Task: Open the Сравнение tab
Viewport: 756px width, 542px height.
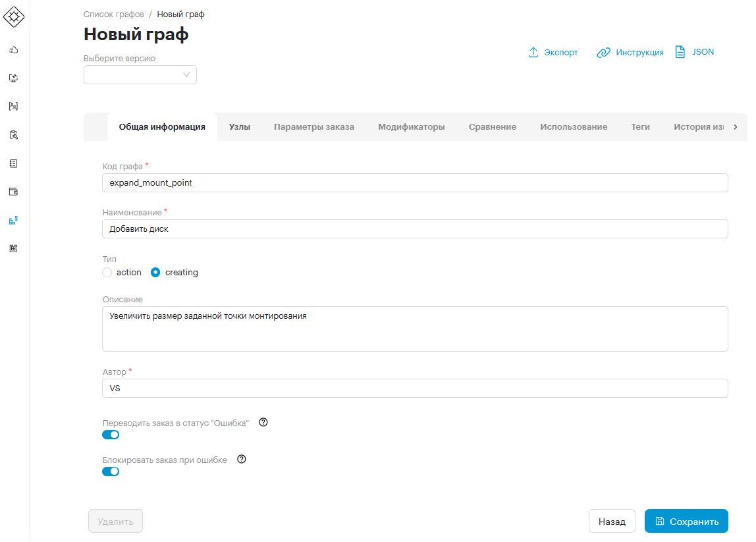Action: tap(493, 127)
